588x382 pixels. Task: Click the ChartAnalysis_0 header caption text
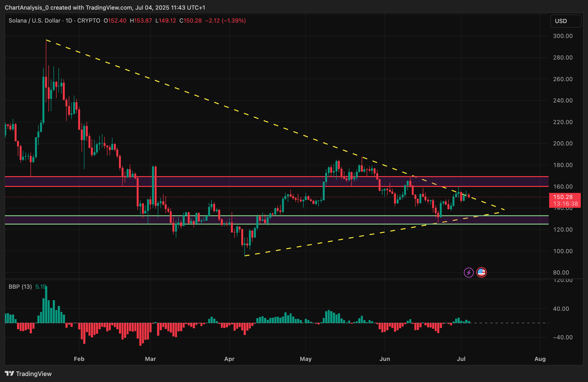105,7
